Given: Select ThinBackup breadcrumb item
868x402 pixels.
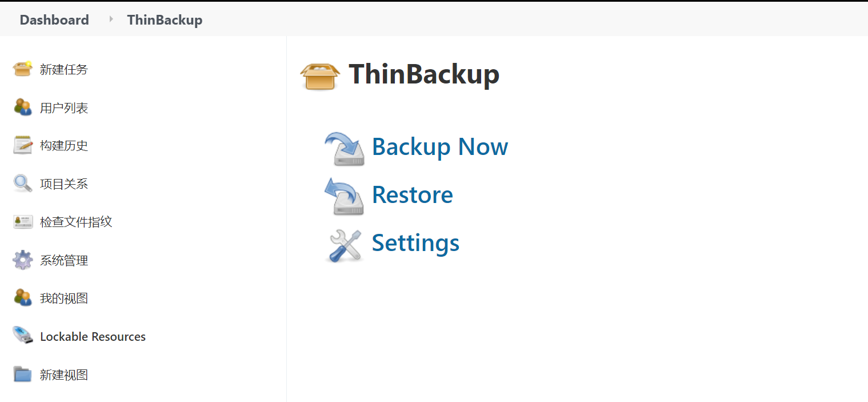Looking at the screenshot, I should [165, 19].
